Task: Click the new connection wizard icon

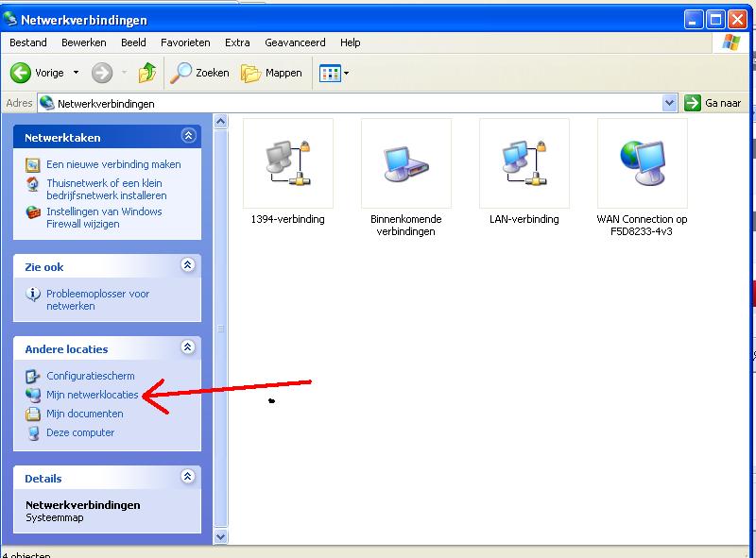Action: (32, 165)
